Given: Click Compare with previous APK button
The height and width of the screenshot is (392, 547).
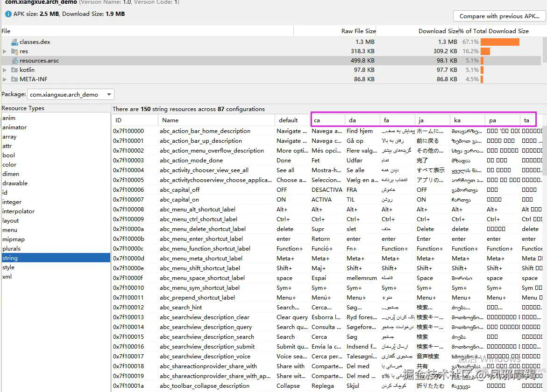Looking at the screenshot, I should point(499,16).
